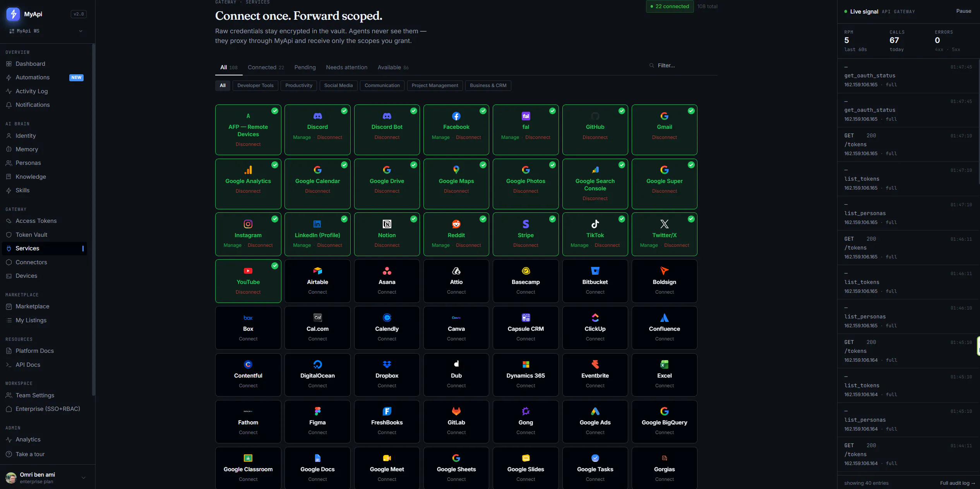Click the Airtable service icon
980x489 pixels.
point(317,271)
